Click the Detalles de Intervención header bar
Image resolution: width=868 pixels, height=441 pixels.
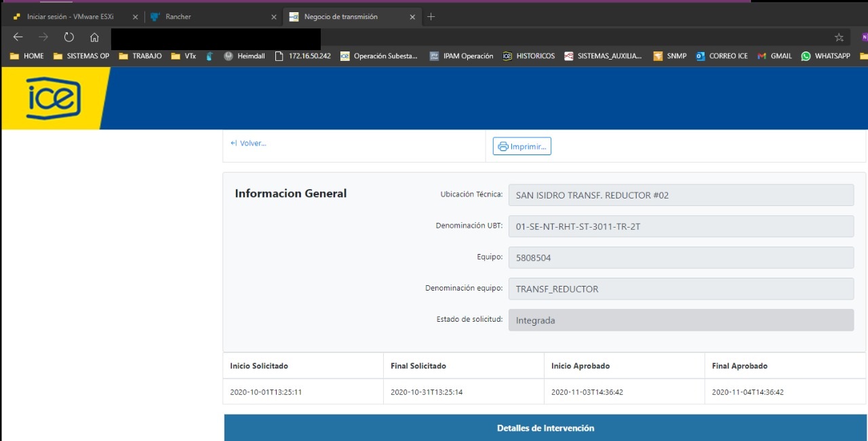pos(545,428)
